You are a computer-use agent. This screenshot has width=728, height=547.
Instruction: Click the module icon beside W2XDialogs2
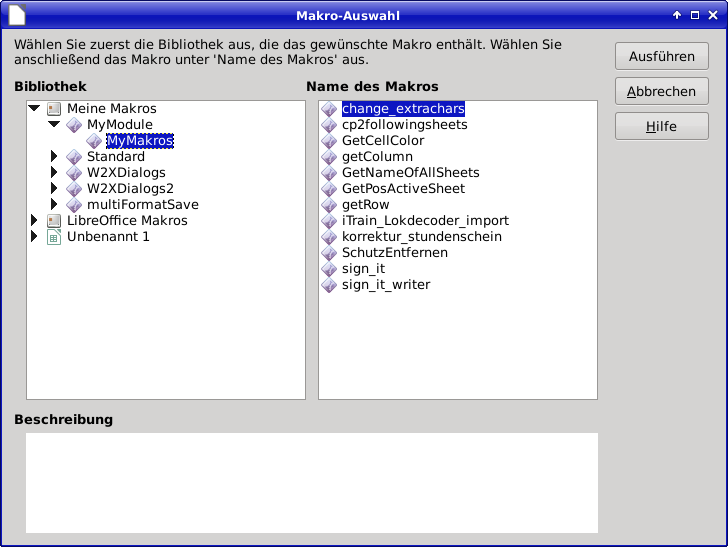click(74, 189)
